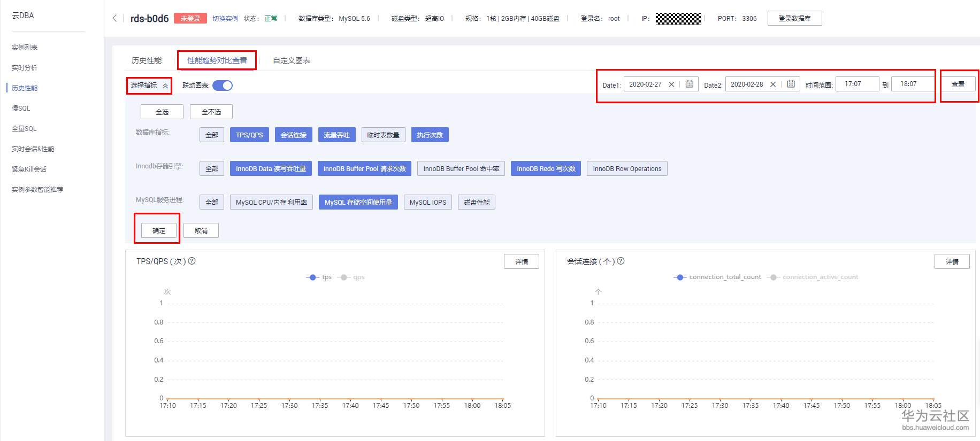Click the 未登录 status badge
Image resolution: width=980 pixels, height=441 pixels.
coord(190,18)
